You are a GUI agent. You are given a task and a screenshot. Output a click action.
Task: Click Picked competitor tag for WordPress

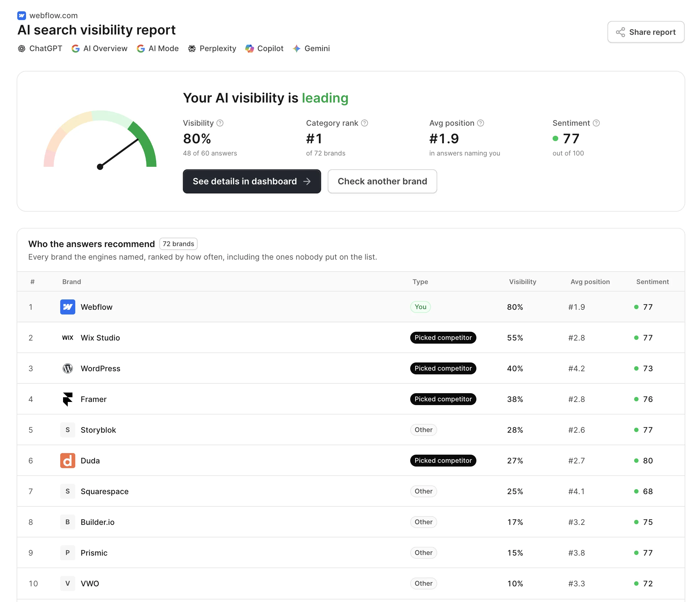coord(443,368)
